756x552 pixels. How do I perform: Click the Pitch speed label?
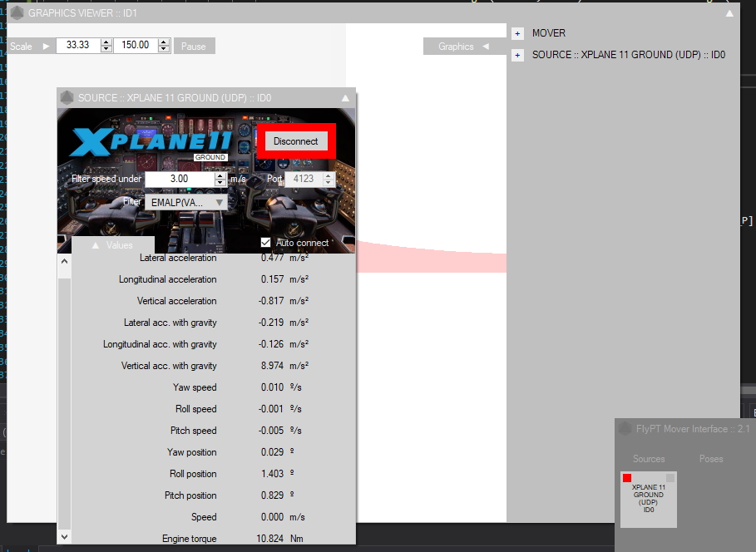193,431
